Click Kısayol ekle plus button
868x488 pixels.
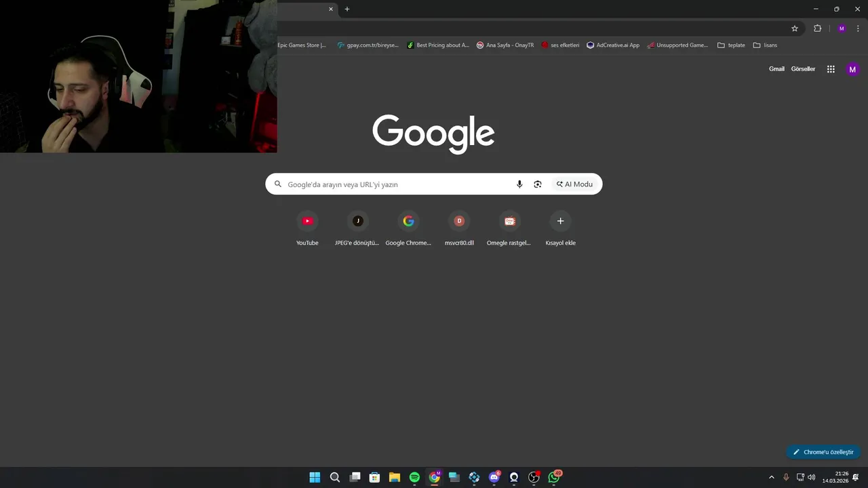click(560, 221)
